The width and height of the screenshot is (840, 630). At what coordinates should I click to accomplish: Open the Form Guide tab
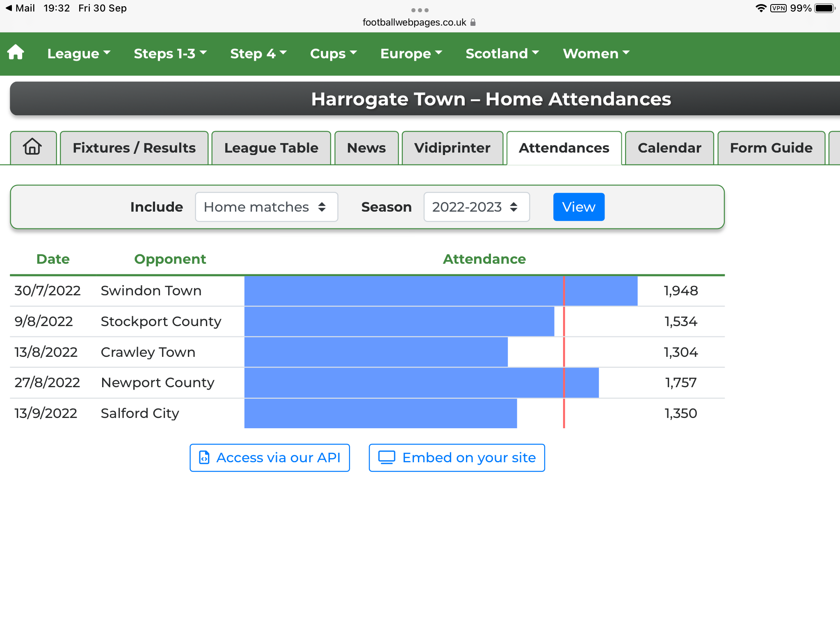(x=771, y=148)
